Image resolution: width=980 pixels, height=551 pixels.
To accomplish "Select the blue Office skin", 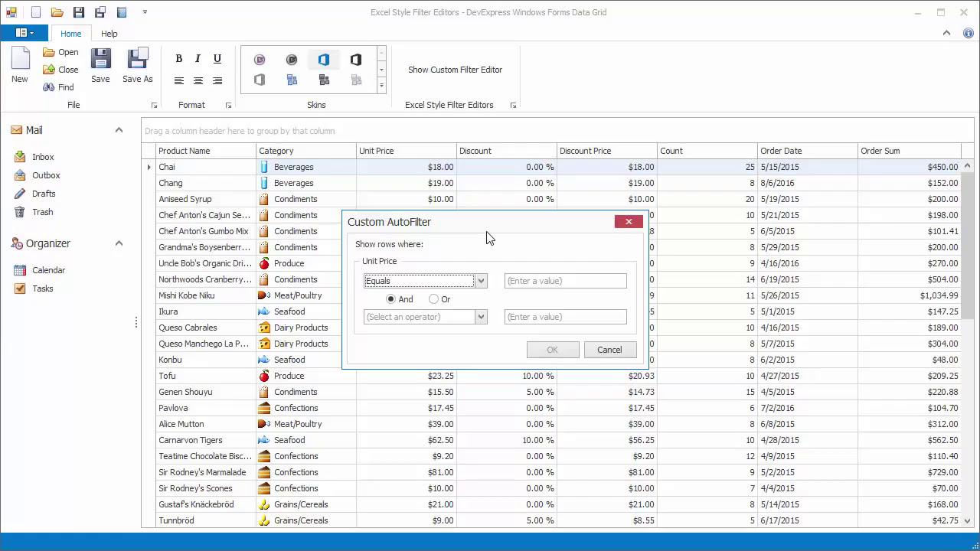I will pyautogui.click(x=324, y=60).
